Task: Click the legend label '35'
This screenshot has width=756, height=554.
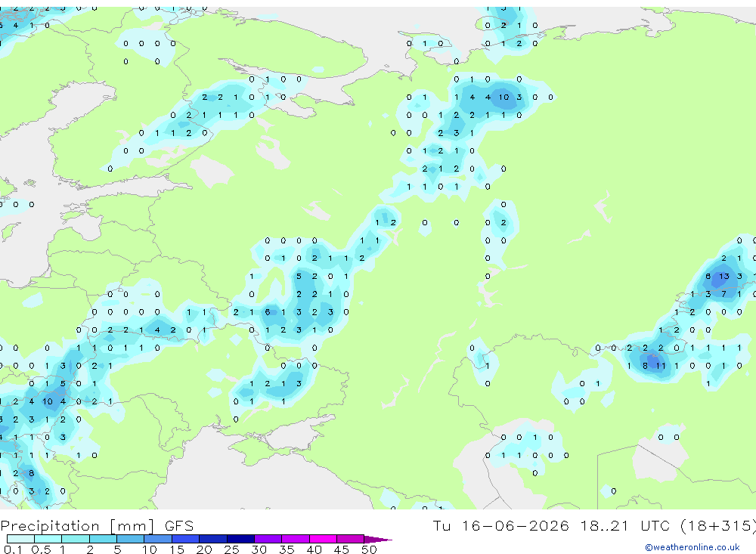Action: pos(287,549)
